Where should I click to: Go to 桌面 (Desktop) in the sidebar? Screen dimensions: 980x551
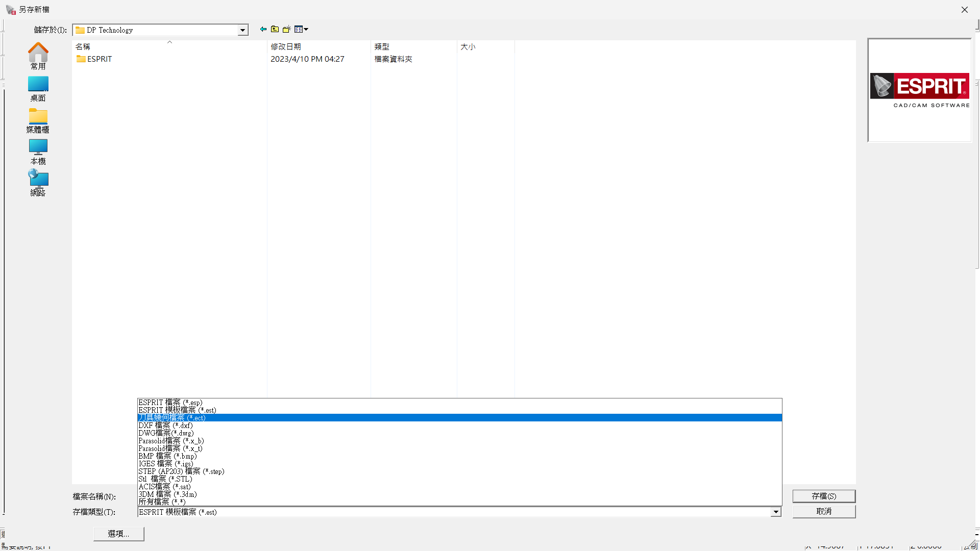(x=38, y=89)
